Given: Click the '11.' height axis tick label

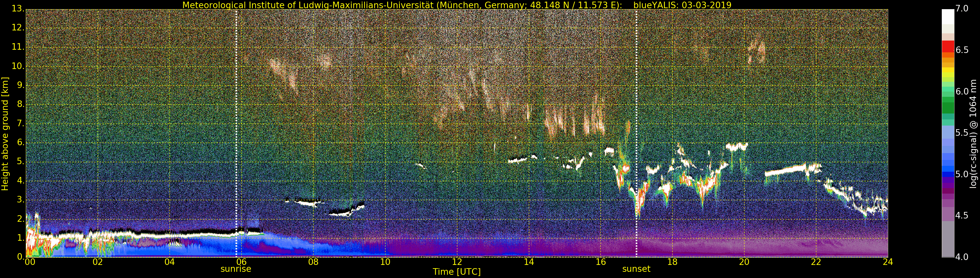Looking at the screenshot, I should coord(18,47).
